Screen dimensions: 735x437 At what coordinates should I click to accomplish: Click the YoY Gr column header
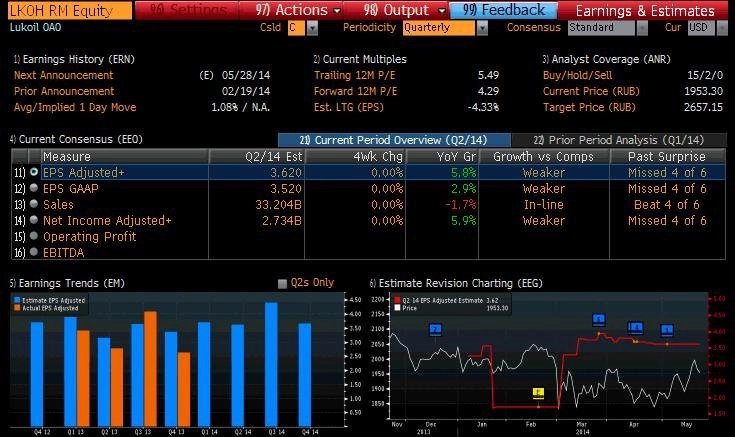point(442,156)
